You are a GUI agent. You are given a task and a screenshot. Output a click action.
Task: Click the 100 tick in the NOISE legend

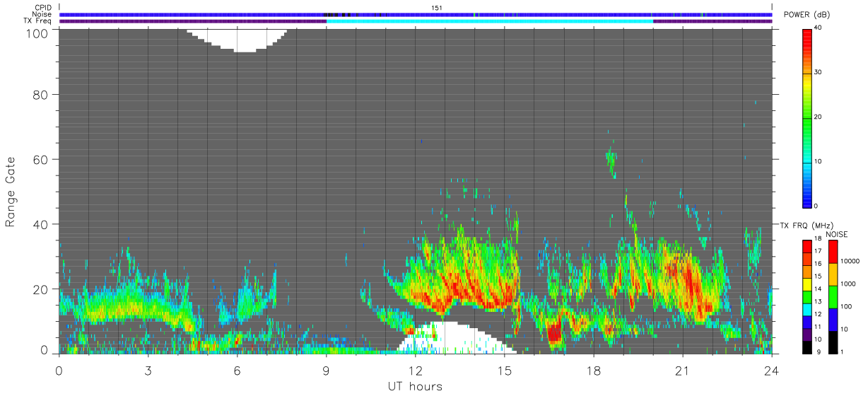tap(846, 306)
